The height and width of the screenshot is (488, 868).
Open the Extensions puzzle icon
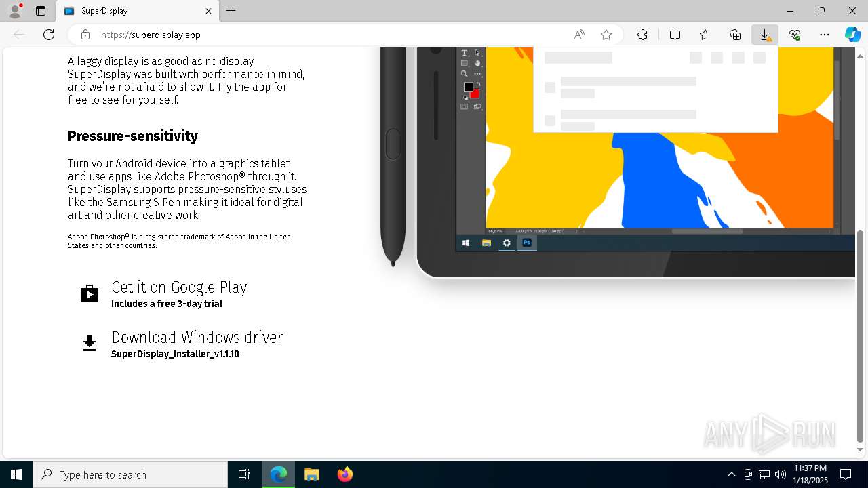(x=642, y=35)
